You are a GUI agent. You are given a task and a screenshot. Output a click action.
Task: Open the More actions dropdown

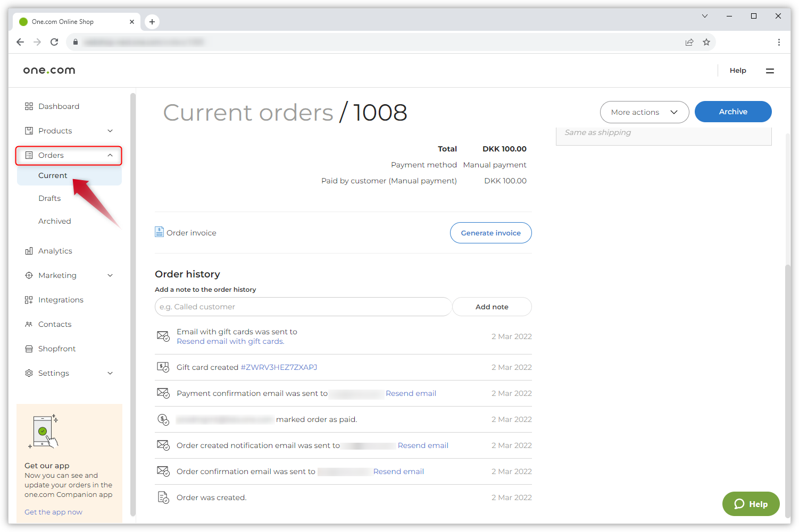644,112
